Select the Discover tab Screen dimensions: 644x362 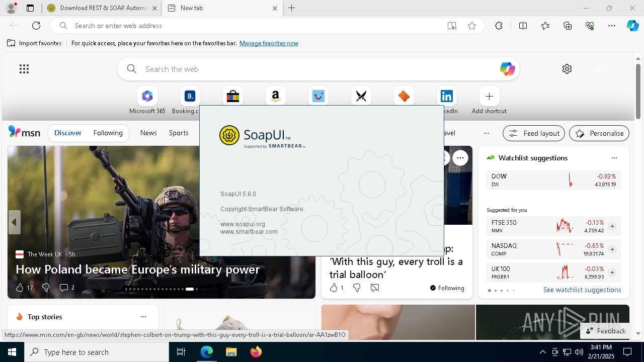(68, 133)
